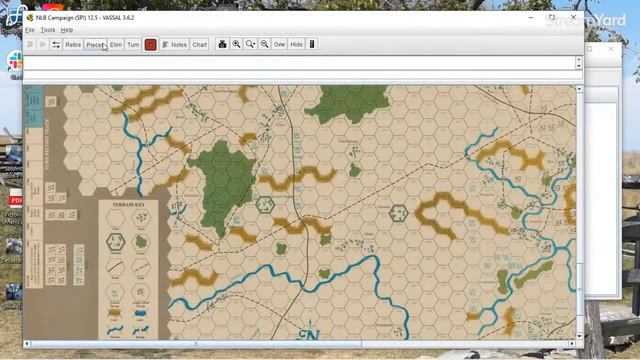
Task: Click the fortified hex symbol east of the road
Action: [x=398, y=213]
